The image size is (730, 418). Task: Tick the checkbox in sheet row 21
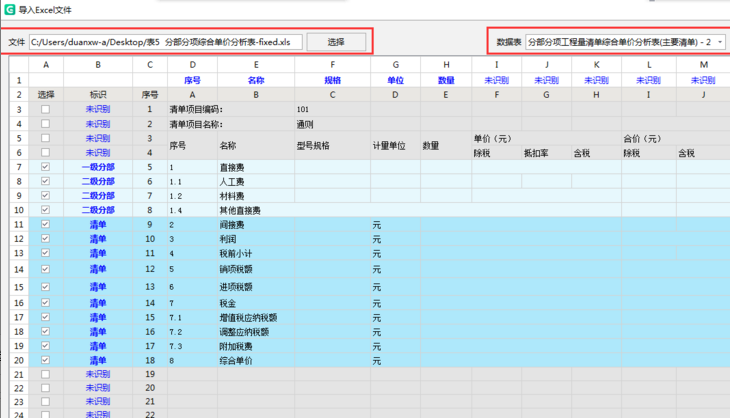[45, 374]
